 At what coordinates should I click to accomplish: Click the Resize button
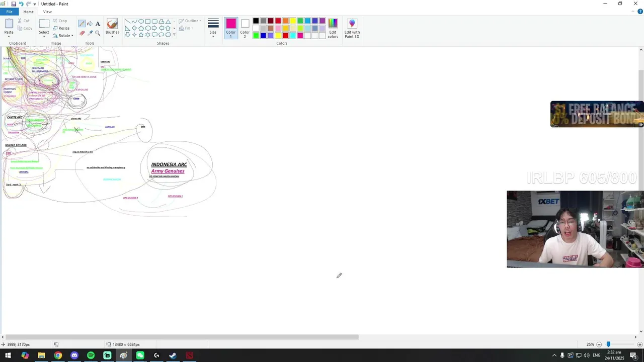[x=61, y=28]
